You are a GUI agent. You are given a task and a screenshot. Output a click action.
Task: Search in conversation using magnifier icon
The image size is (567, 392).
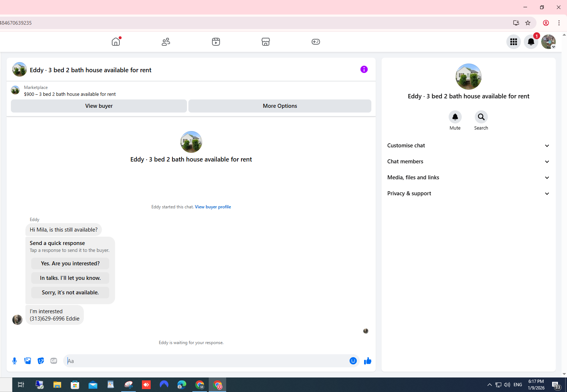pyautogui.click(x=481, y=117)
